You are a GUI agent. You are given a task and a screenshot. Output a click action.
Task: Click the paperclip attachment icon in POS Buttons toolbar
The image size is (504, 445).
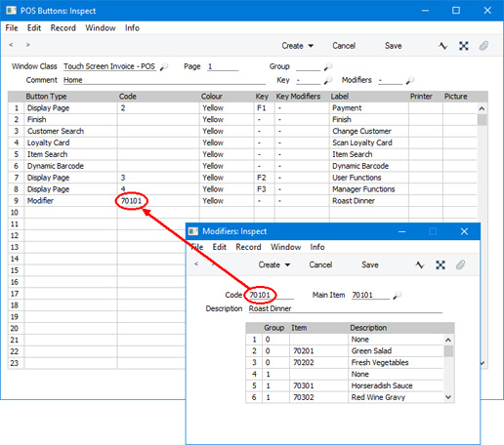(483, 46)
